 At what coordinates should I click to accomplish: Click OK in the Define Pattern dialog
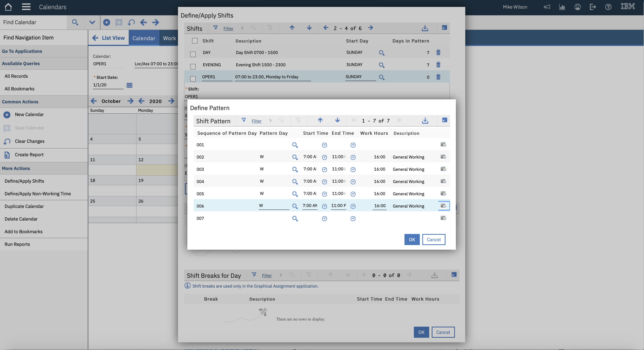(412, 239)
